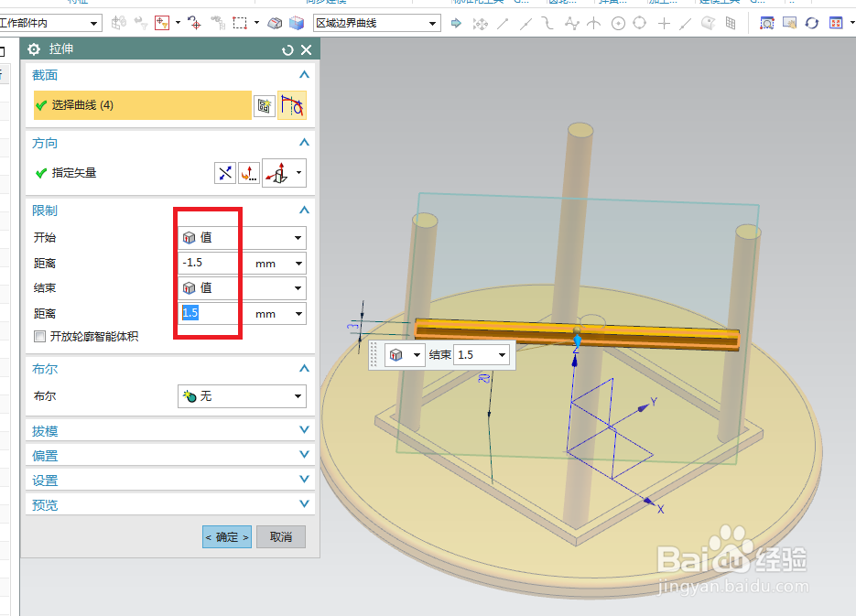
Task: Click the on-screen 结束 value field 1.5
Action: tap(474, 355)
